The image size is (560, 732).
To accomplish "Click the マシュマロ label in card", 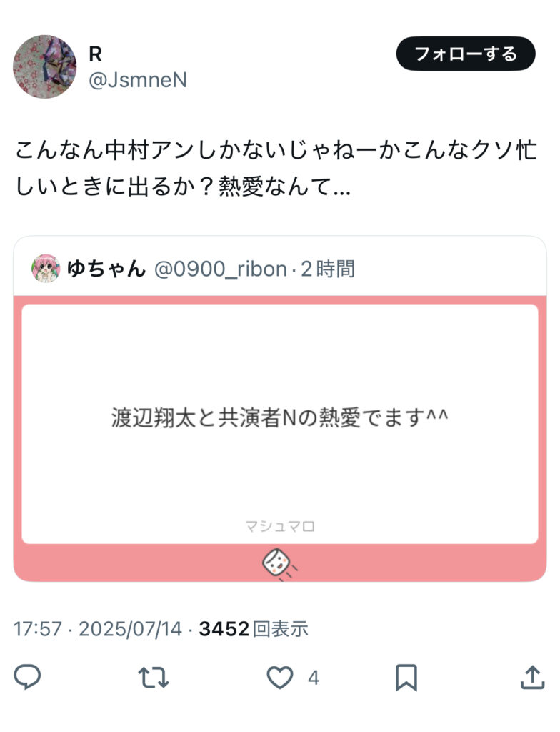I will (x=280, y=527).
